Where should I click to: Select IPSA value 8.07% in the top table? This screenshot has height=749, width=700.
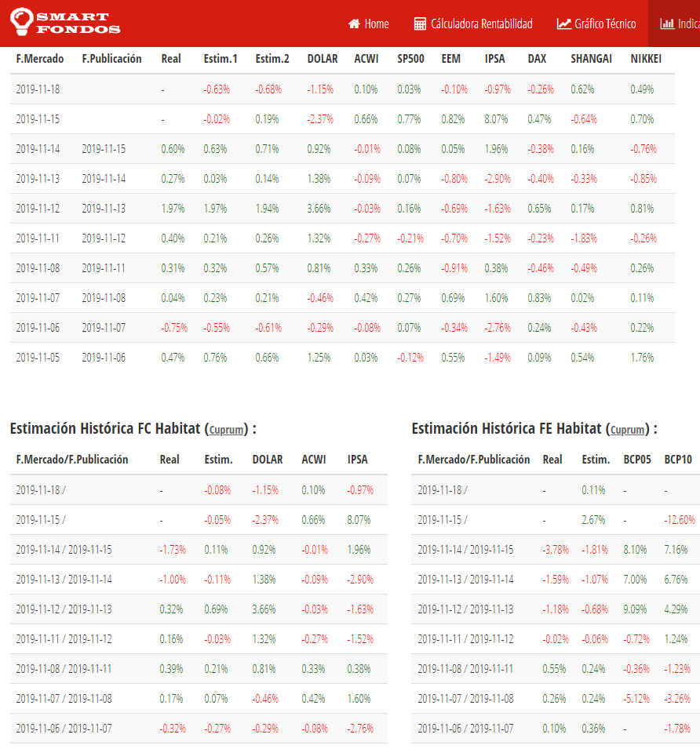click(x=497, y=119)
